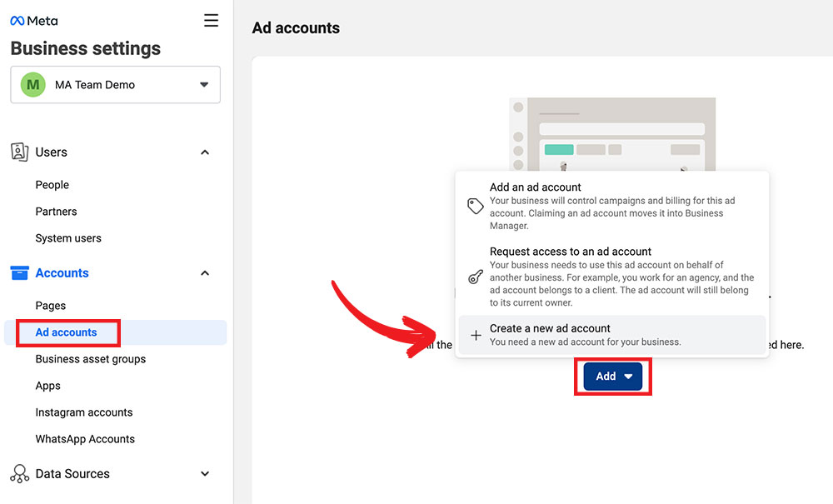Open People in the sidebar
This screenshot has height=504, width=833.
[52, 185]
